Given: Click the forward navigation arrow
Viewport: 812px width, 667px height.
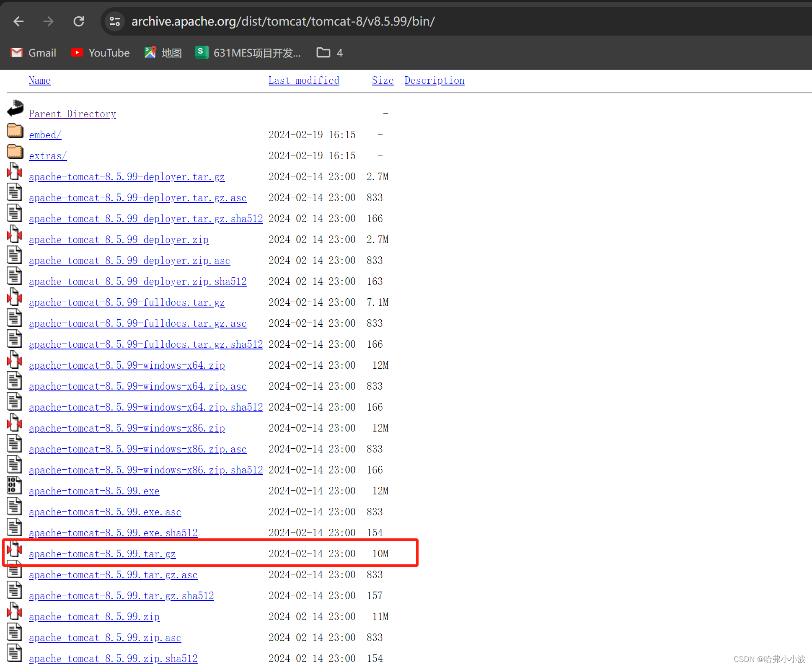Looking at the screenshot, I should pyautogui.click(x=49, y=21).
